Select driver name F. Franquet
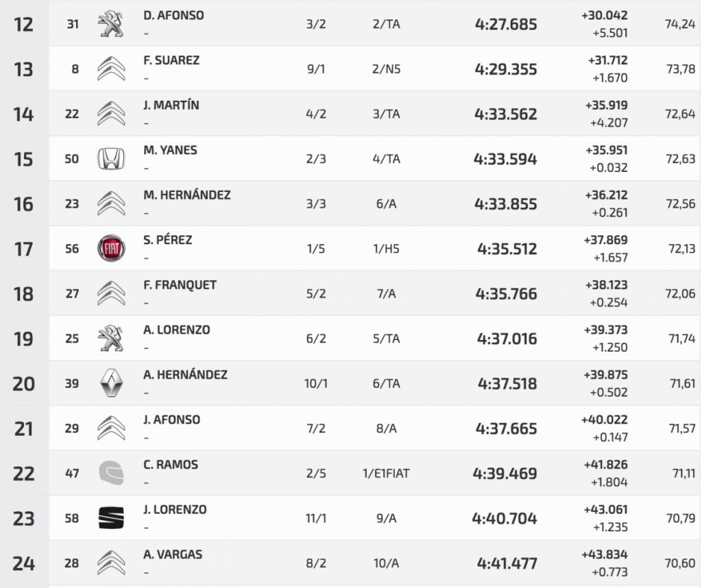Viewport: 702px width, 588px height. [180, 285]
